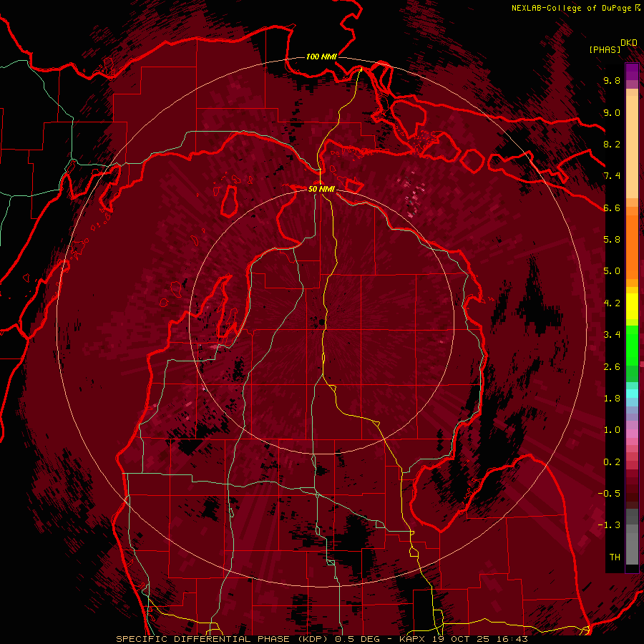Select the 2.6 value on color scale
Image resolution: width=644 pixels, height=644 pixels.
pyautogui.click(x=612, y=367)
